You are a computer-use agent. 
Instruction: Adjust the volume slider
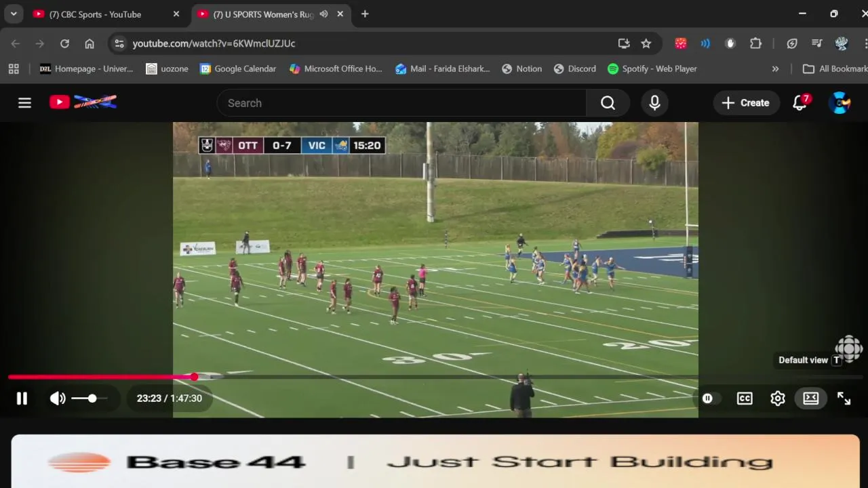pos(89,399)
